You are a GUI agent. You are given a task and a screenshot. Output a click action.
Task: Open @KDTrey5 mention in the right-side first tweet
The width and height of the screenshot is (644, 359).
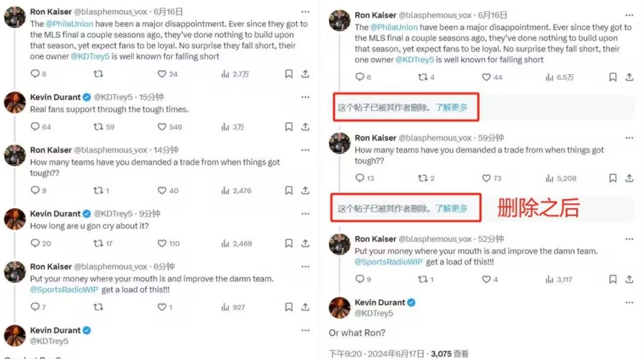414,60
